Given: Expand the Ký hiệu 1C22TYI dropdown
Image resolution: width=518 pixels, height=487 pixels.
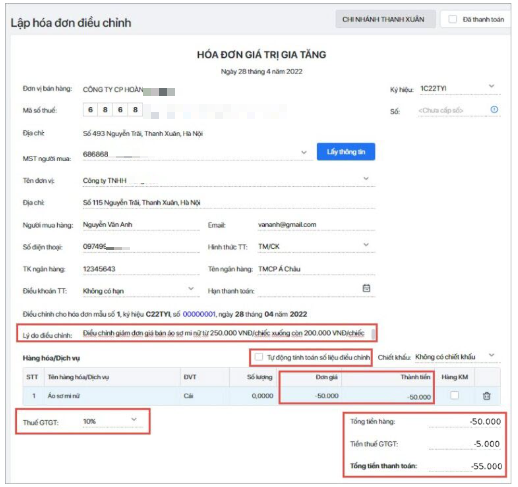Looking at the screenshot, I should tap(491, 86).
